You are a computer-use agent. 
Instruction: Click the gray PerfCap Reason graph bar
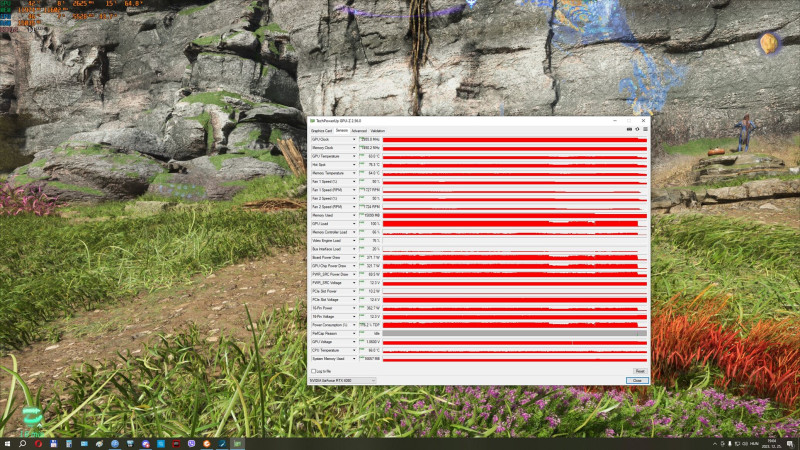tap(515, 334)
